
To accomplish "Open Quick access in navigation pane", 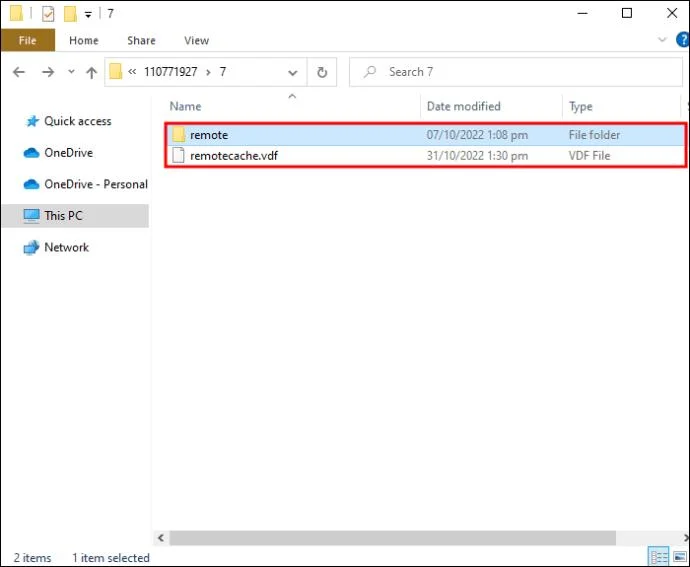I will [77, 121].
